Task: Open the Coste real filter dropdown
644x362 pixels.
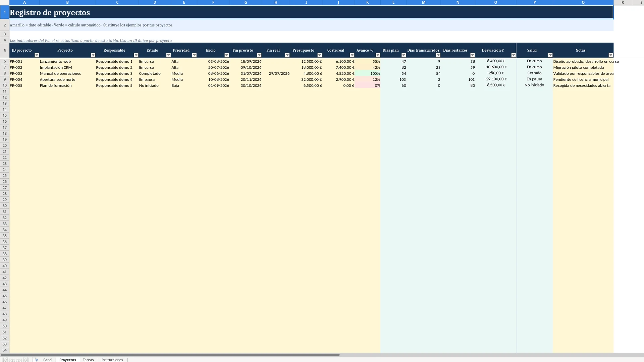Action: (x=352, y=55)
